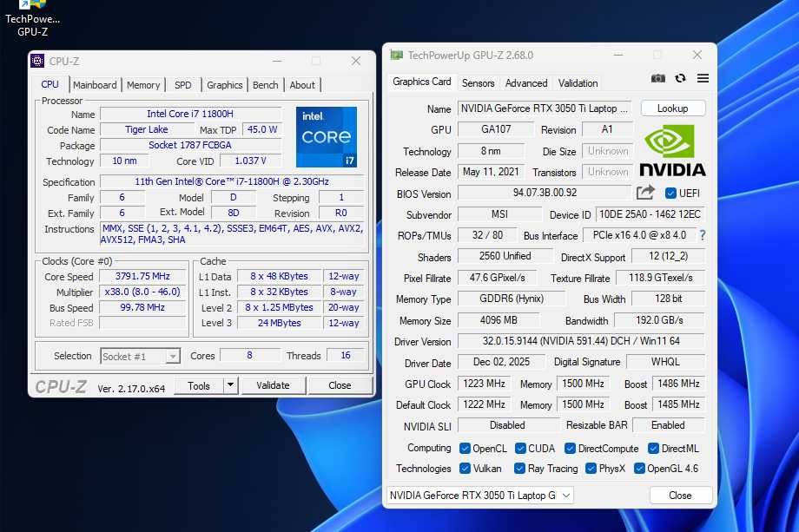Toggle the Ray Tracing checkbox
This screenshot has height=532, width=799.
[519, 468]
